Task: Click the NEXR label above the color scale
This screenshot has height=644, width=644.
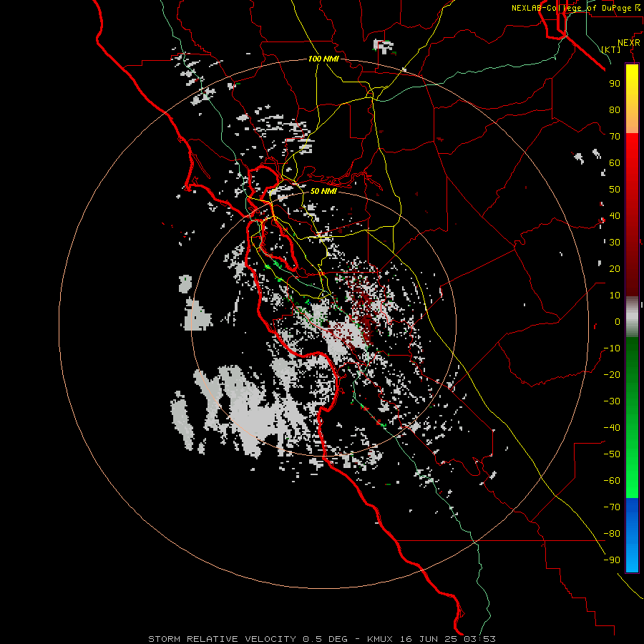Action: 629,43
